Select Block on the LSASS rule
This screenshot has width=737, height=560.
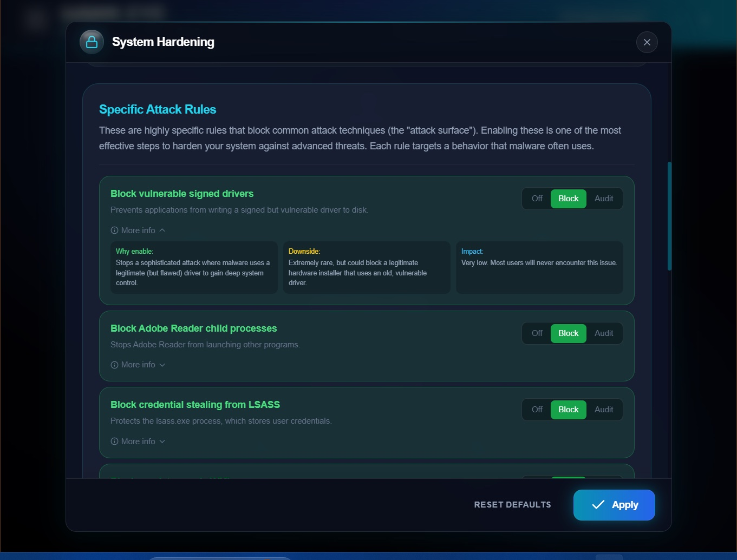tap(568, 410)
